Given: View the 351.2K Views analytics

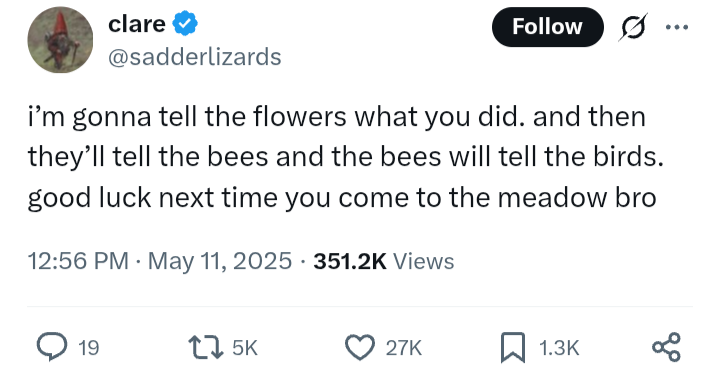Looking at the screenshot, I should point(383,261).
